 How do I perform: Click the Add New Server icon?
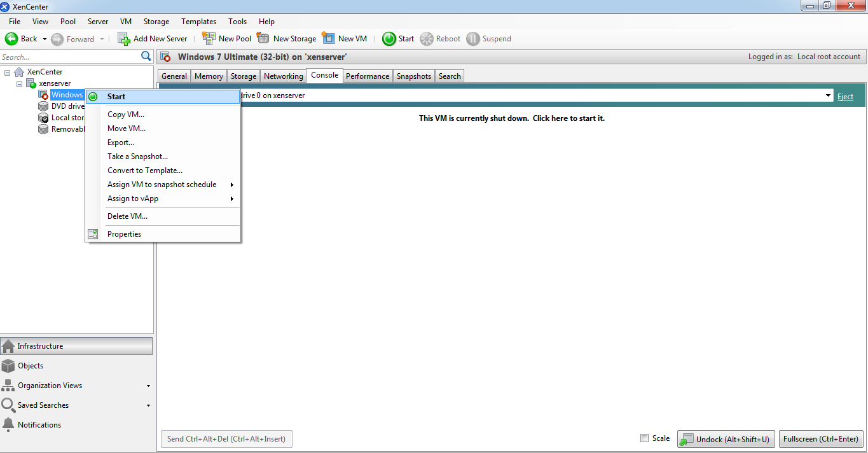(124, 39)
